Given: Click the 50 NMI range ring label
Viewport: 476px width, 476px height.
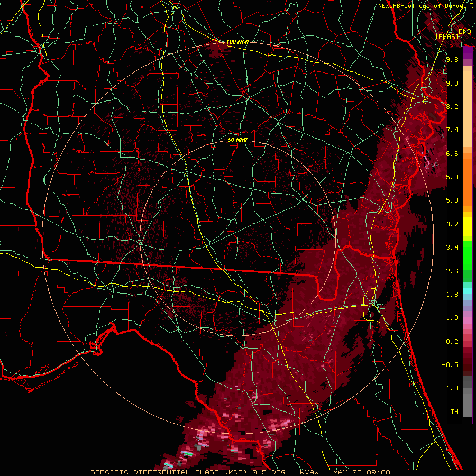Looking at the screenshot, I should (x=237, y=140).
